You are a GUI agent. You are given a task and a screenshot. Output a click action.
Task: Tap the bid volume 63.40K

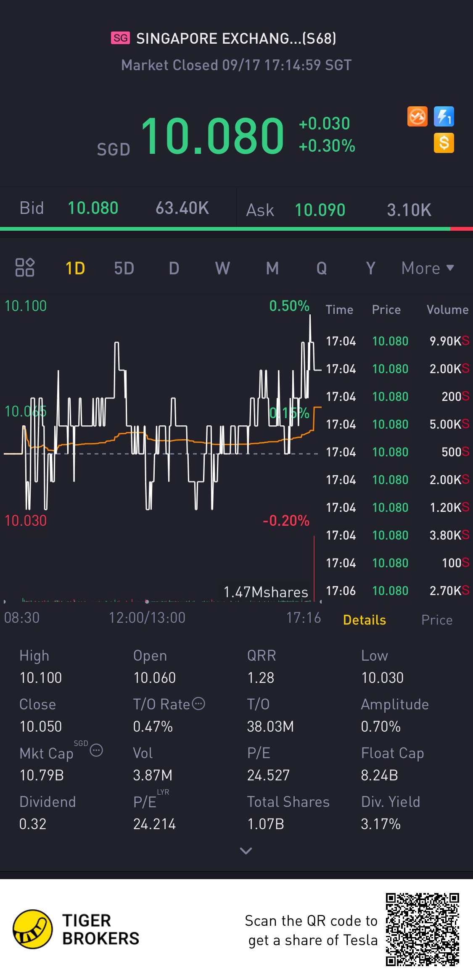(x=182, y=208)
